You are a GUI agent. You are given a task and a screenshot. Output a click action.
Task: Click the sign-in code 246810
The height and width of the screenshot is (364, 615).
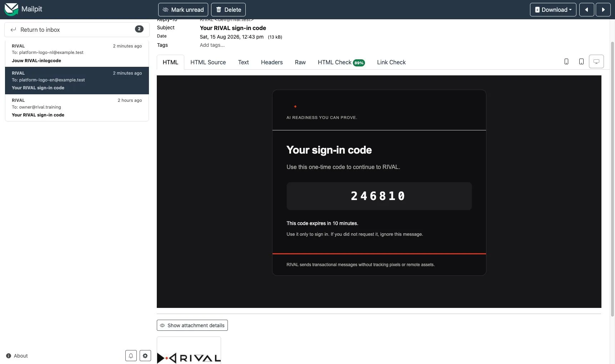tap(379, 196)
